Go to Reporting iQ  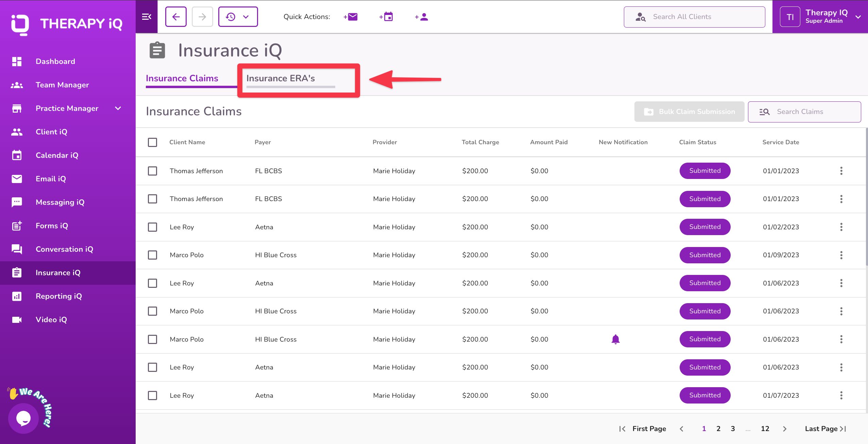tap(58, 296)
